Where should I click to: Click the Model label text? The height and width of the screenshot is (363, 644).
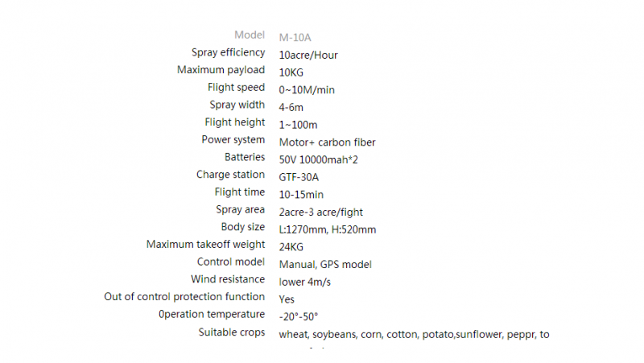click(250, 35)
